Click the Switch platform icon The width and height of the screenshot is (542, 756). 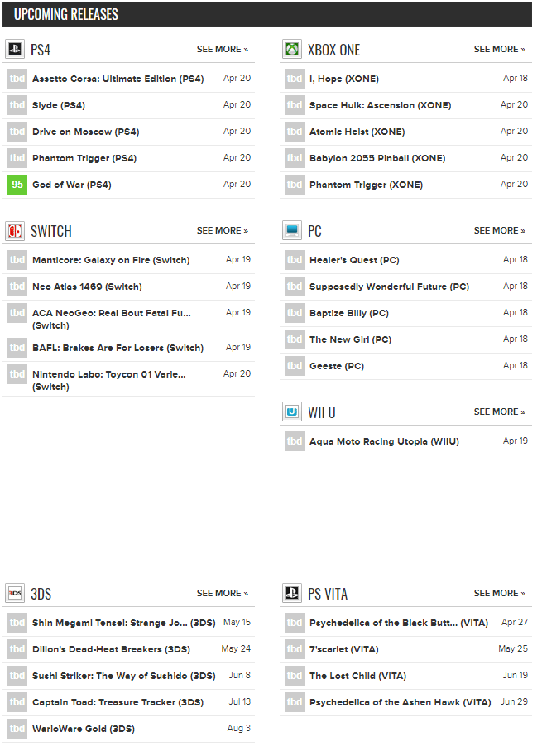[x=15, y=231]
